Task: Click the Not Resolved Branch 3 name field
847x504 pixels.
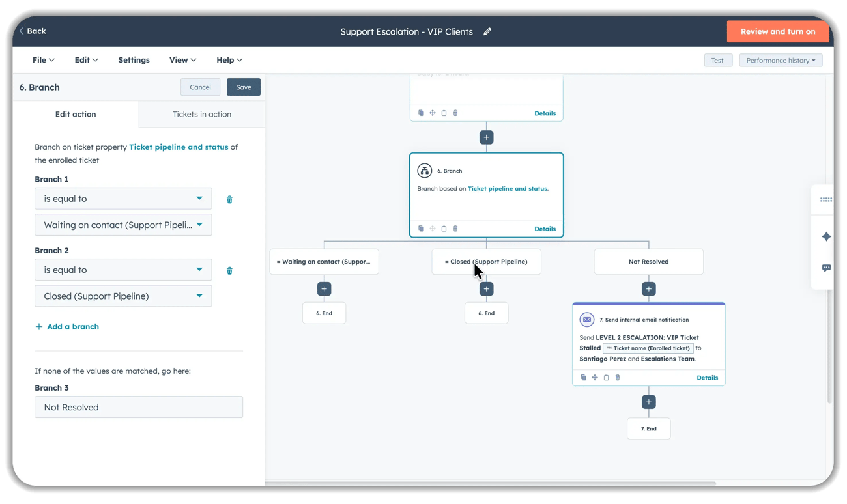Action: (139, 407)
